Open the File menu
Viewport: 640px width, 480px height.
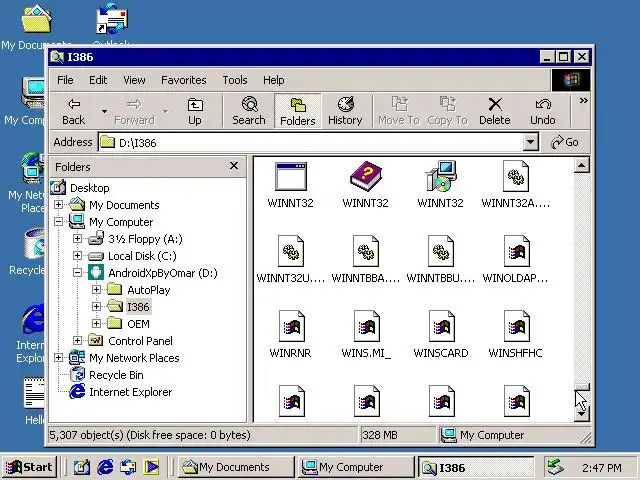(x=65, y=80)
